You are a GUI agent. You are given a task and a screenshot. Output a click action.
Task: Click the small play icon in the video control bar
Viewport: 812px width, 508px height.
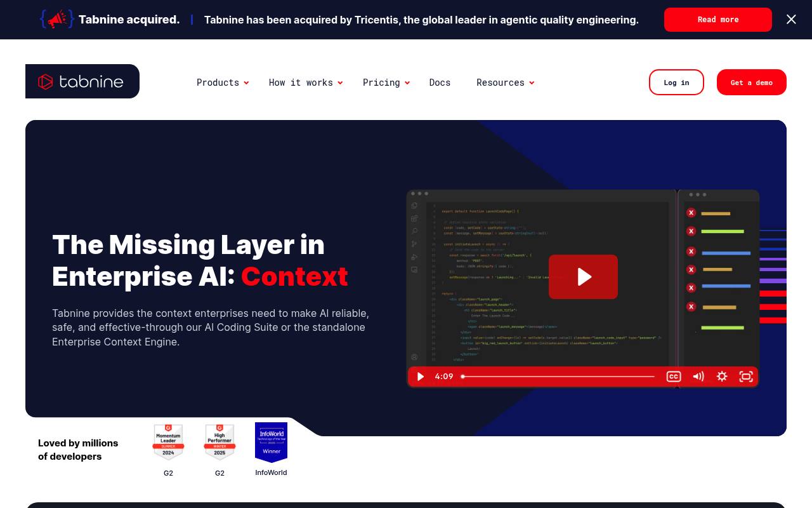coord(420,377)
